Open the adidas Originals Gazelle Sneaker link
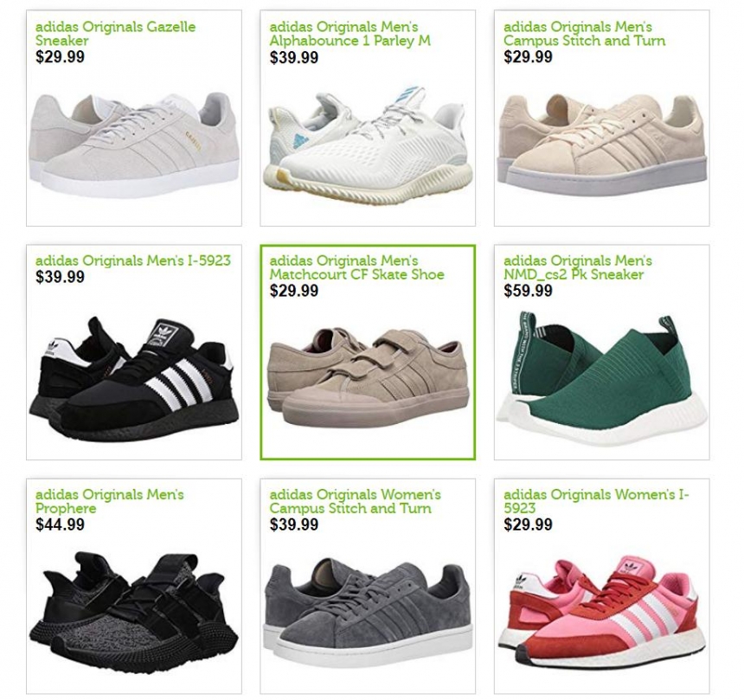This screenshot has width=744, height=700. click(115, 33)
